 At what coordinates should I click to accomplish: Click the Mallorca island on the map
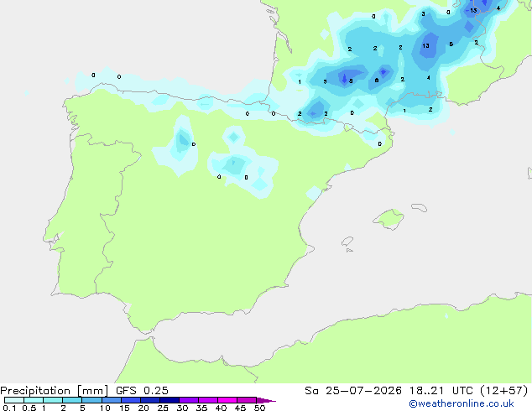pyautogui.click(x=389, y=219)
